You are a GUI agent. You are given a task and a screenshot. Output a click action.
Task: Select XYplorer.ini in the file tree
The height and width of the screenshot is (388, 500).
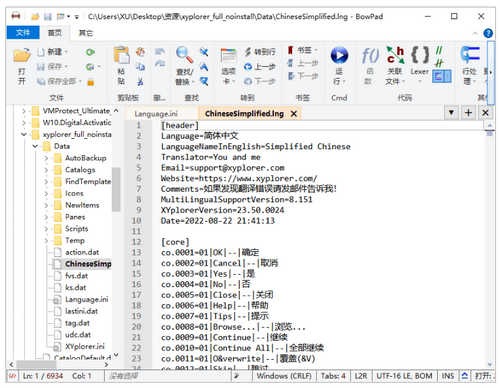(x=84, y=347)
